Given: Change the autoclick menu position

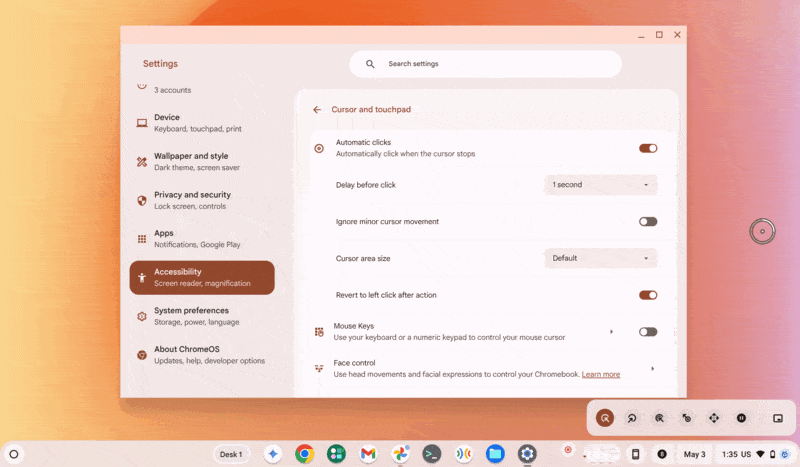Looking at the screenshot, I should point(777,418).
